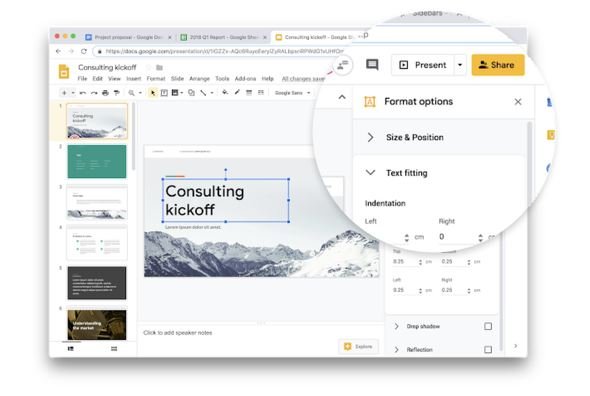The height and width of the screenshot is (396, 590).
Task: Undo the last action in toolbar
Action: 83,93
